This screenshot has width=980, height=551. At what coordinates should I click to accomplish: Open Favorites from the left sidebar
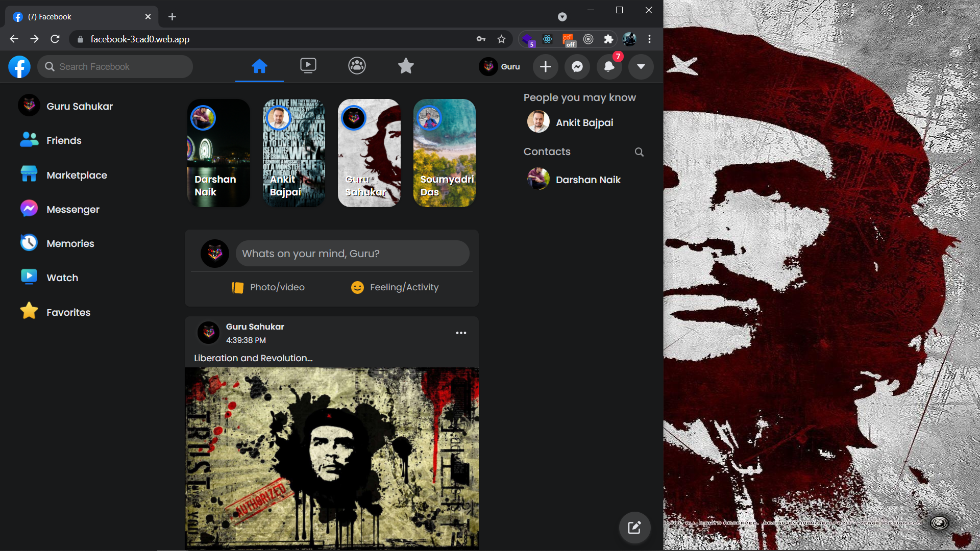pyautogui.click(x=55, y=312)
